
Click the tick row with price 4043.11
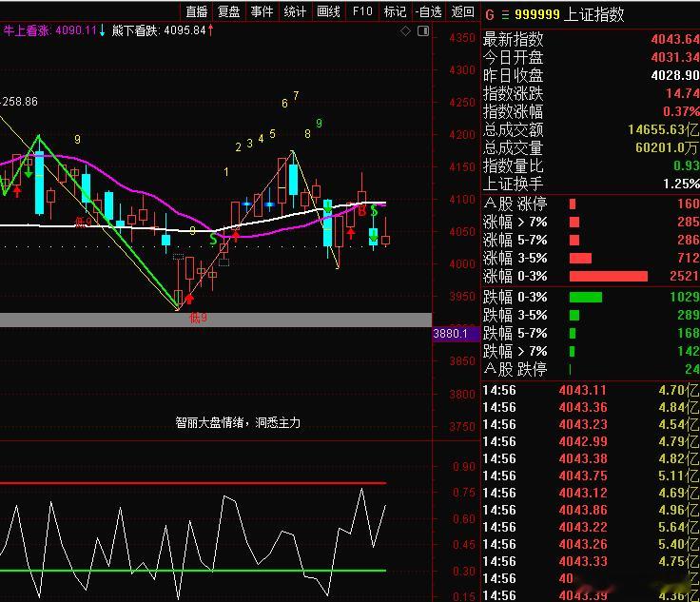click(x=591, y=391)
